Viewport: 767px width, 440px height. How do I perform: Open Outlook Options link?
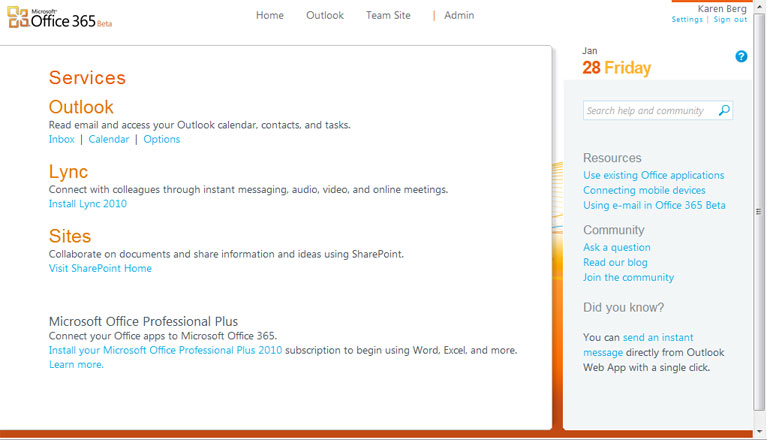(x=162, y=140)
